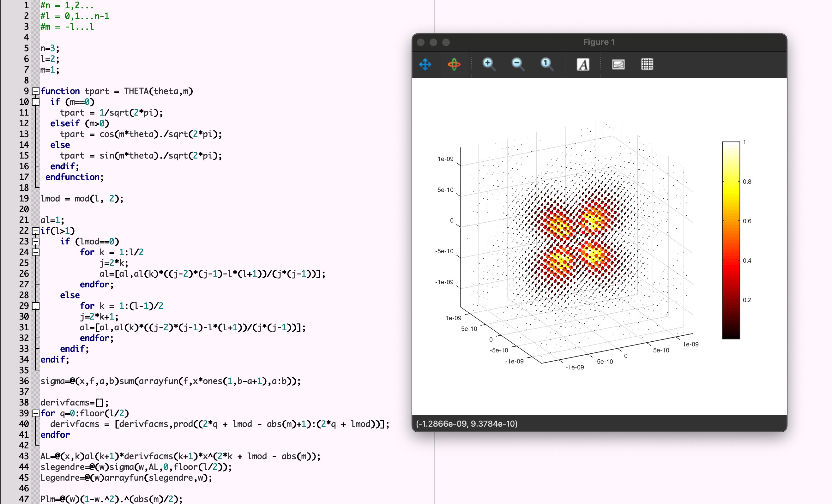
Task: Select the Rotate tool in Figure 1
Action: [x=454, y=64]
